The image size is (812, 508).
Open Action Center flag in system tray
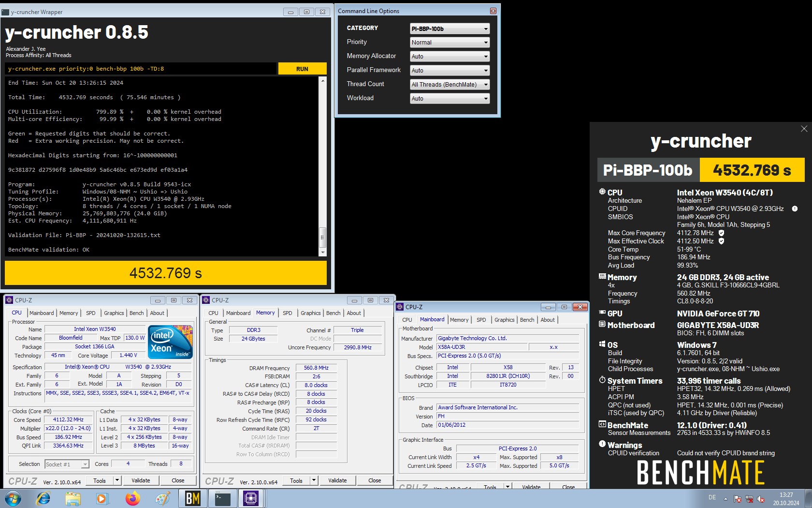coord(738,499)
